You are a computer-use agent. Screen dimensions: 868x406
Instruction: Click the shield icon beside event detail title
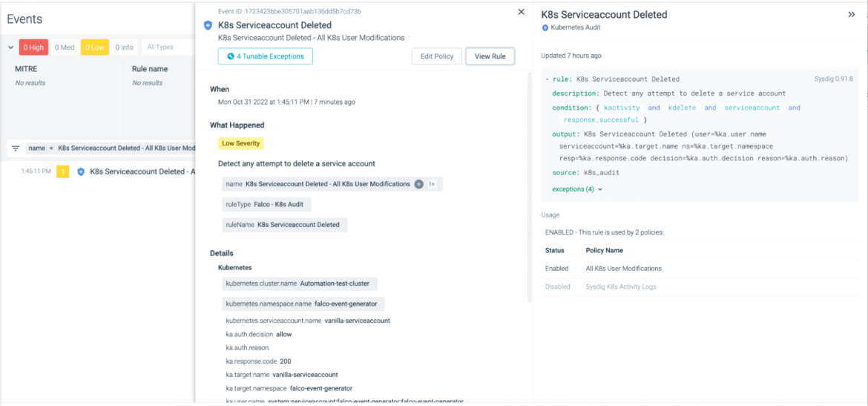click(x=208, y=25)
